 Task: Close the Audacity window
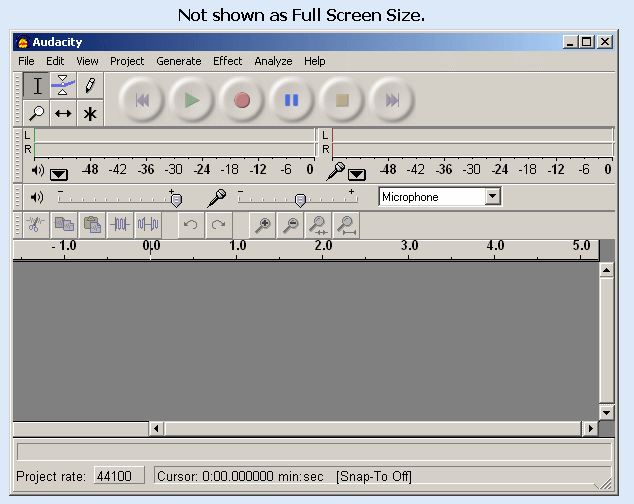[x=605, y=42]
